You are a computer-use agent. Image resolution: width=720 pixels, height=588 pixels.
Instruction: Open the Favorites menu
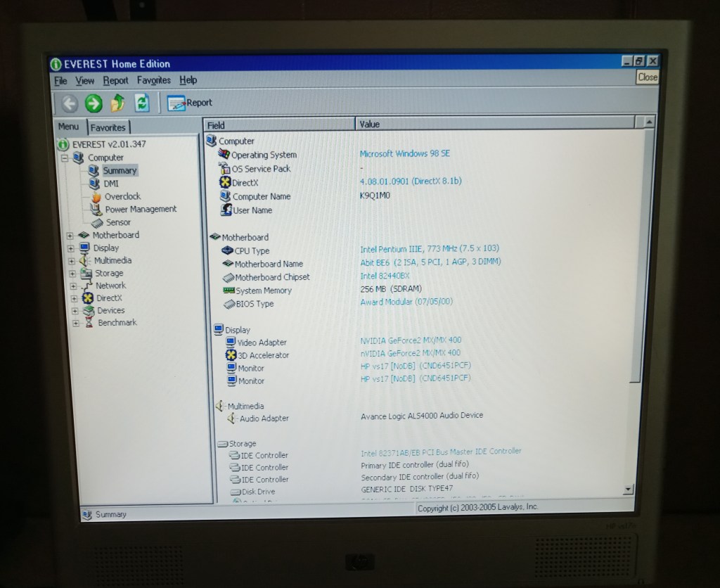153,80
